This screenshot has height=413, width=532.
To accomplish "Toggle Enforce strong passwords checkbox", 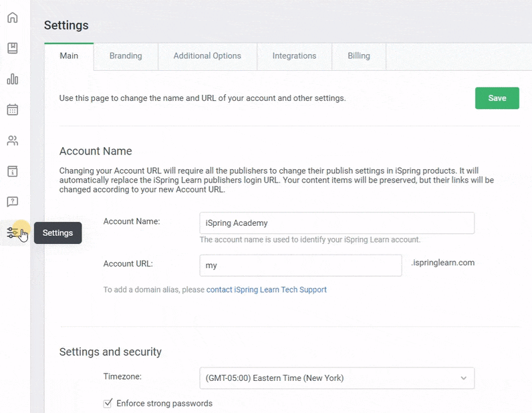I will [108, 404].
